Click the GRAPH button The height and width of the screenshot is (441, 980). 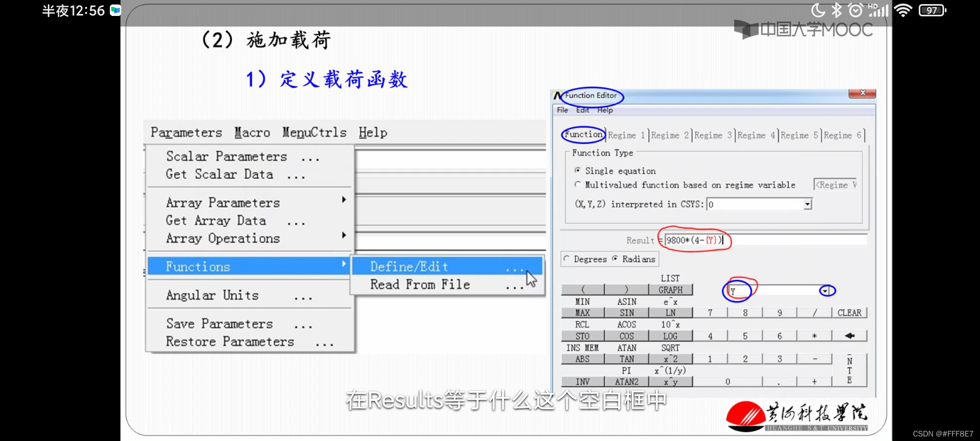pyautogui.click(x=670, y=290)
